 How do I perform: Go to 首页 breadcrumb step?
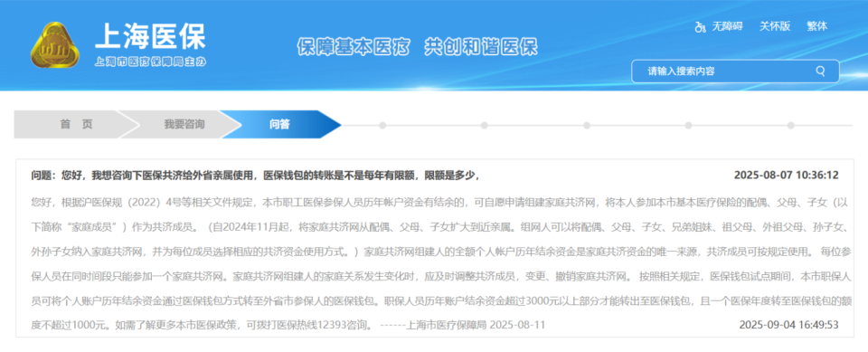pyautogui.click(x=76, y=125)
